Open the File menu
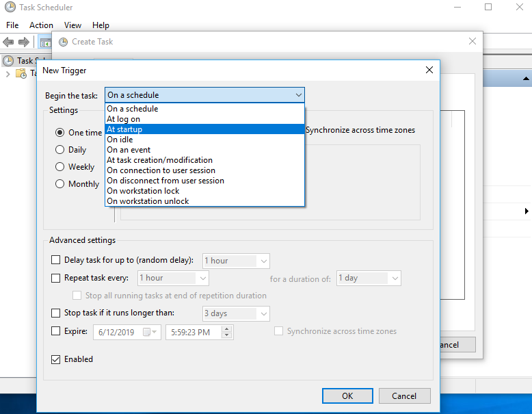 click(x=12, y=25)
